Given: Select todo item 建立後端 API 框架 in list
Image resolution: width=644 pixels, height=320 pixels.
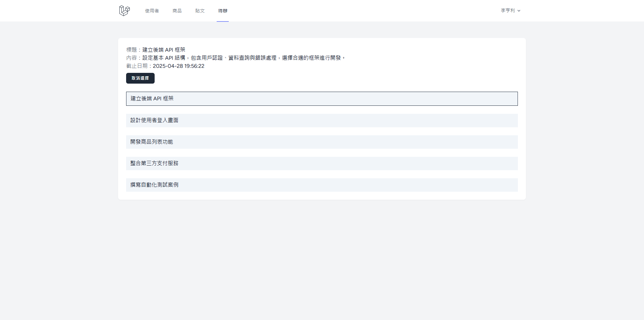Looking at the screenshot, I should click(x=322, y=99).
